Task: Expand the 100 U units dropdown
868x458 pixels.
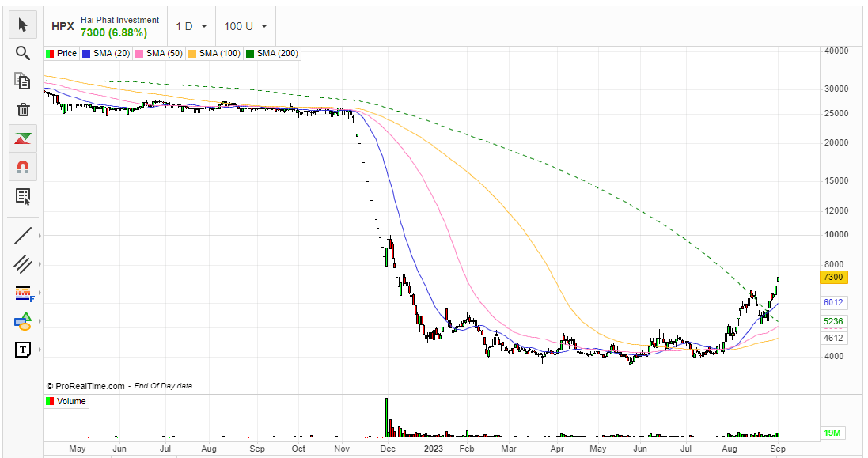Action: pos(245,25)
